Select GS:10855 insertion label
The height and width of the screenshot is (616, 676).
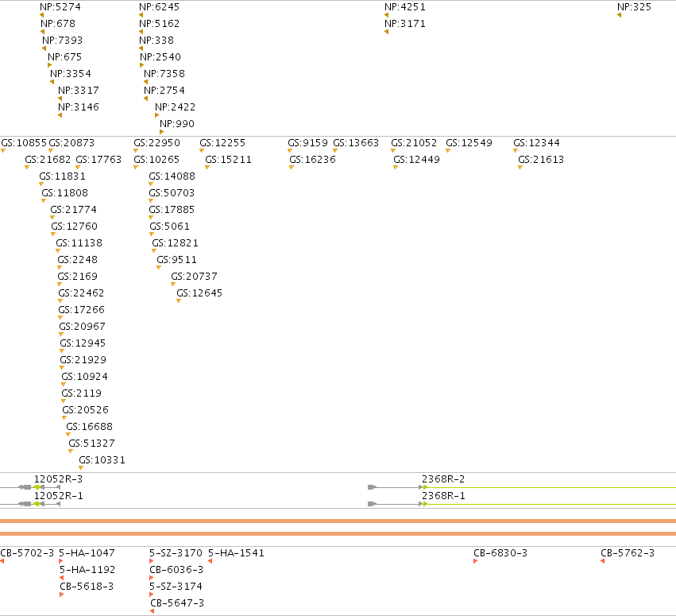(x=24, y=143)
